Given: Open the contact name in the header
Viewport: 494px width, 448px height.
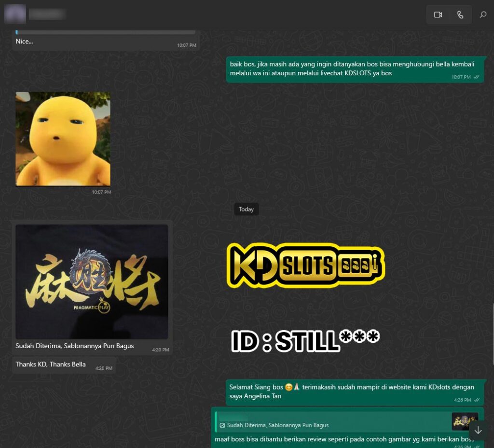Looking at the screenshot, I should pyautogui.click(x=47, y=14).
